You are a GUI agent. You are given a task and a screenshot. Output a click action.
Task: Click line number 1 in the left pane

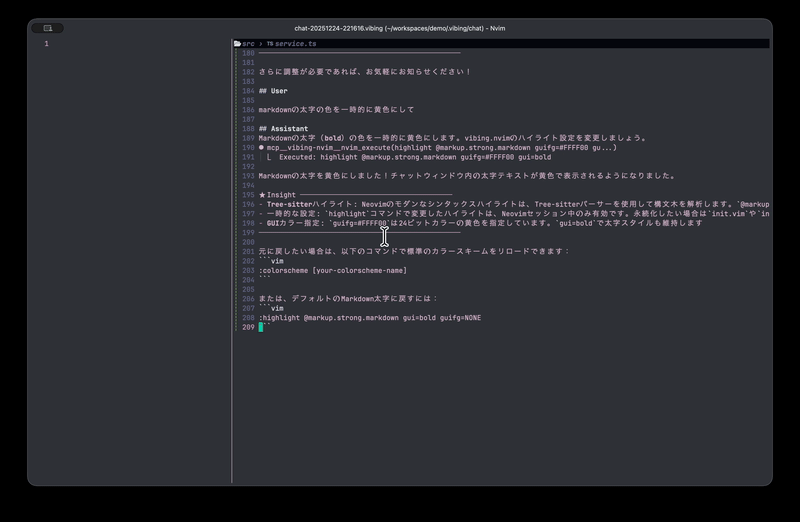46,44
